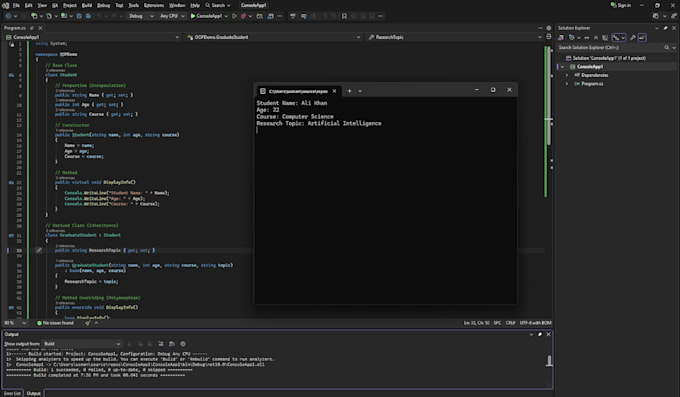
Task: Expand the Dependencies tree node
Action: click(567, 75)
